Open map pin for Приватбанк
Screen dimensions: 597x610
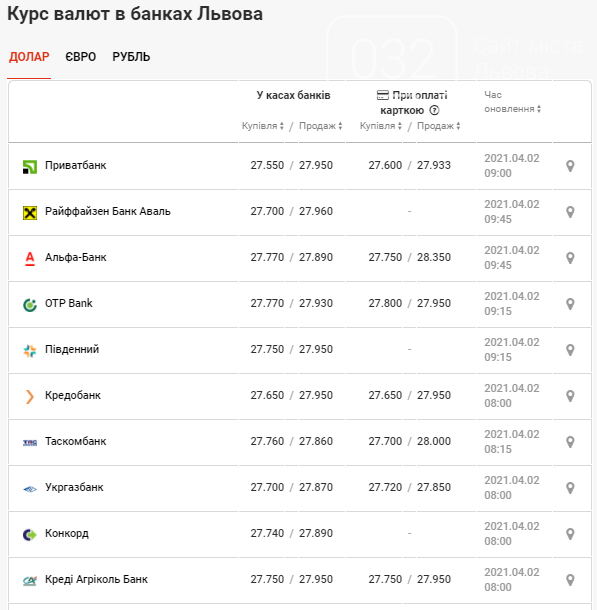pos(570,166)
